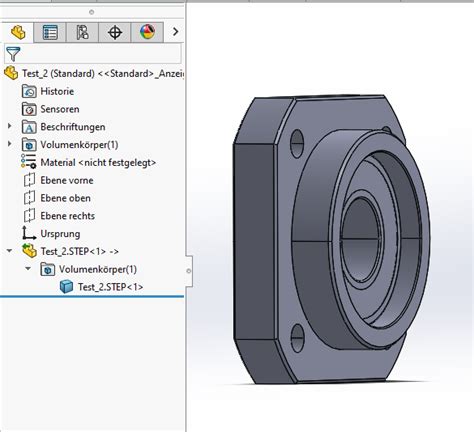Click the blue solid body cube icon
The image size is (474, 432).
66,287
